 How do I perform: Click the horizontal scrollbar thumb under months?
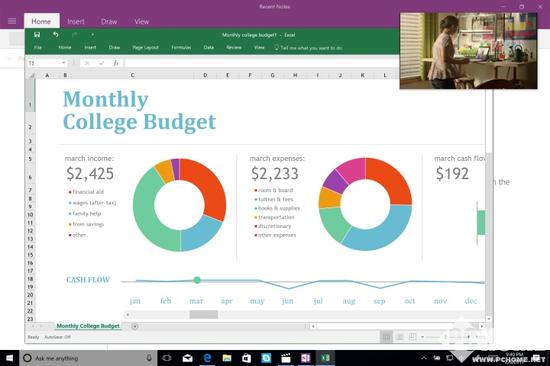pos(203,314)
